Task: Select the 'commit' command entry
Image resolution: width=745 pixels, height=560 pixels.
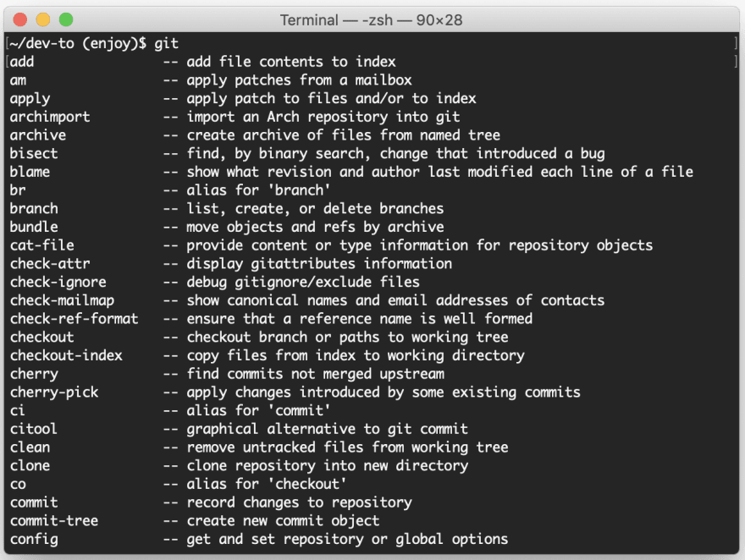Action: [x=34, y=502]
